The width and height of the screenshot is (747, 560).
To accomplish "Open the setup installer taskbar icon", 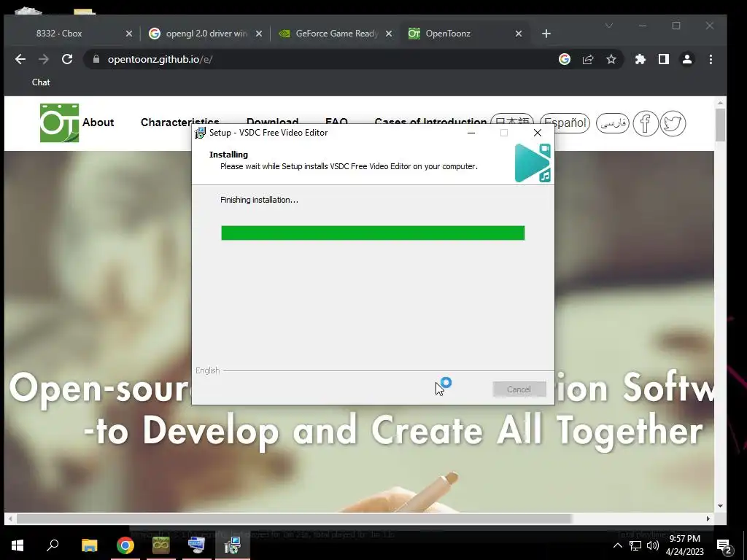I will tap(233, 545).
